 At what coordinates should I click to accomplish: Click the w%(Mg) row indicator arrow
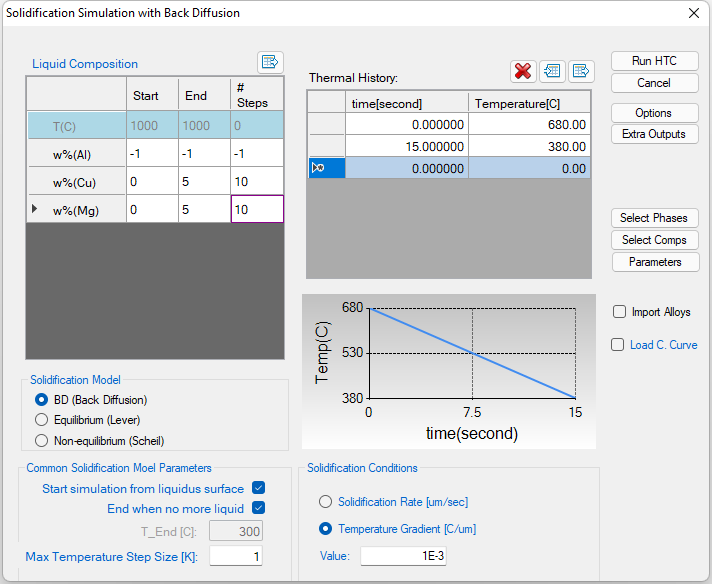(x=36, y=209)
